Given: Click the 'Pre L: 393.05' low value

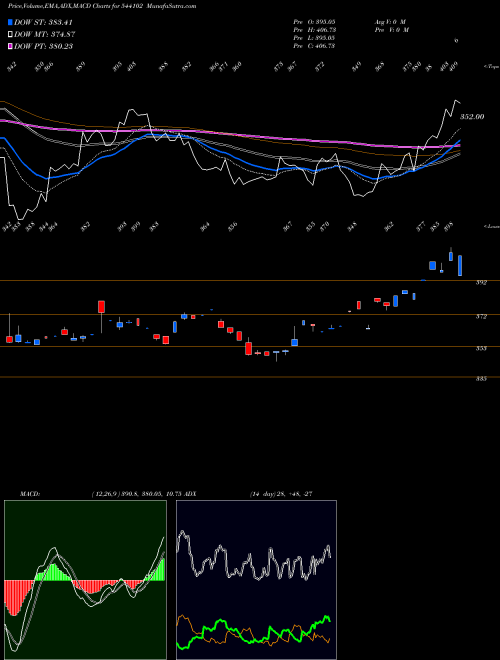Looking at the screenshot, I should click(314, 38).
